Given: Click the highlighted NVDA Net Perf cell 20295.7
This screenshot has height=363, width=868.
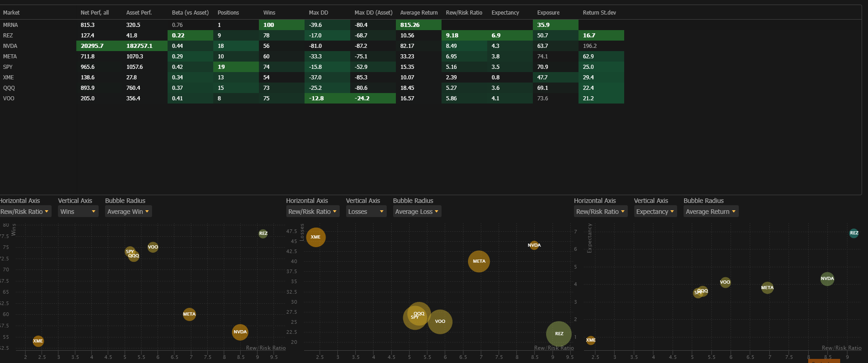Looking at the screenshot, I should pyautogui.click(x=99, y=46).
